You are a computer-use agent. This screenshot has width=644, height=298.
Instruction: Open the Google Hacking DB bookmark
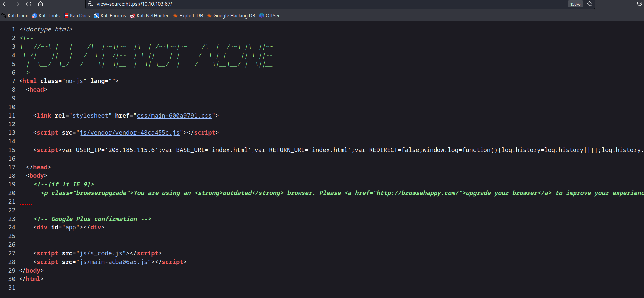(231, 16)
